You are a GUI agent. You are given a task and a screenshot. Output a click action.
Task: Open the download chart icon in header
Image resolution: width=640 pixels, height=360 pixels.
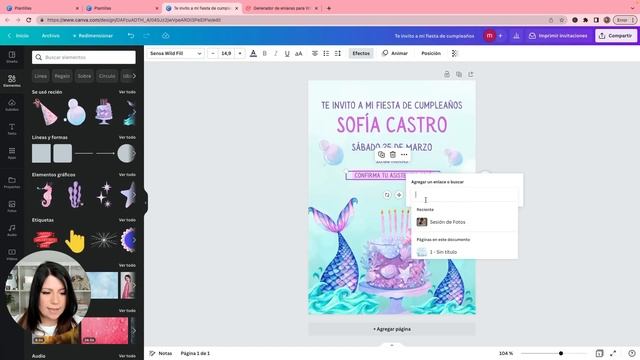tap(516, 36)
